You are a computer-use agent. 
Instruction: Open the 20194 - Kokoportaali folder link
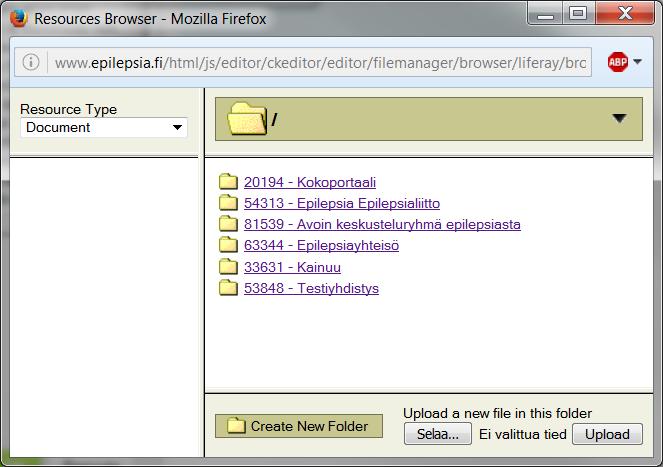pyautogui.click(x=310, y=182)
